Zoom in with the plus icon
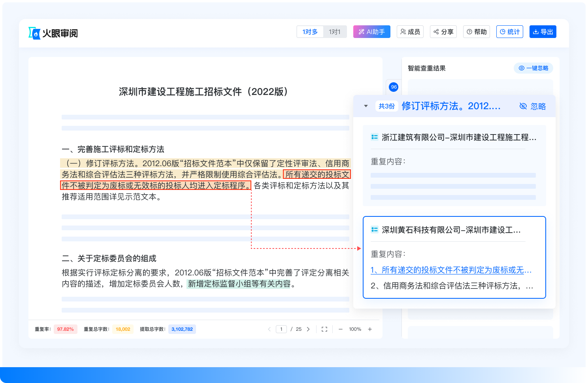Image resolution: width=588 pixels, height=383 pixels. click(370, 329)
